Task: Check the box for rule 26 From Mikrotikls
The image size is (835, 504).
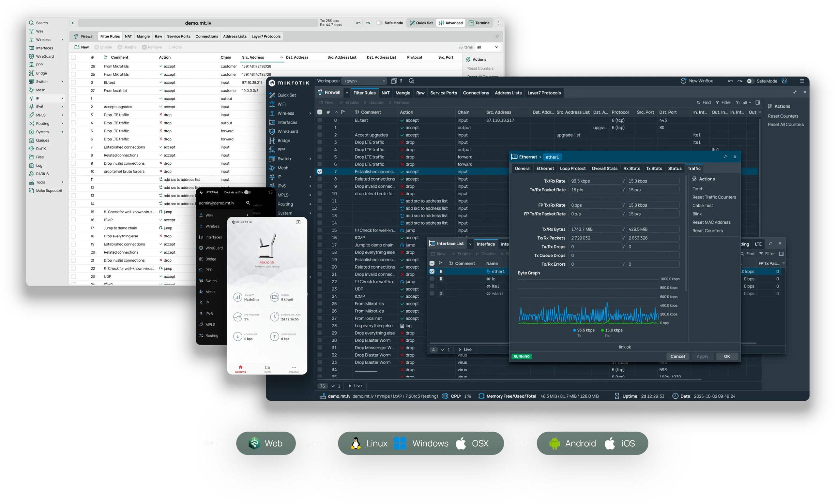Action: pos(73,67)
